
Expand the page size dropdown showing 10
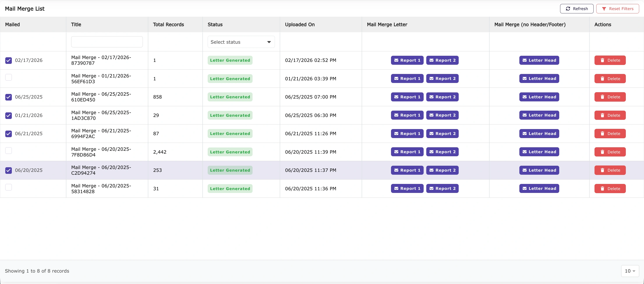coord(630,271)
